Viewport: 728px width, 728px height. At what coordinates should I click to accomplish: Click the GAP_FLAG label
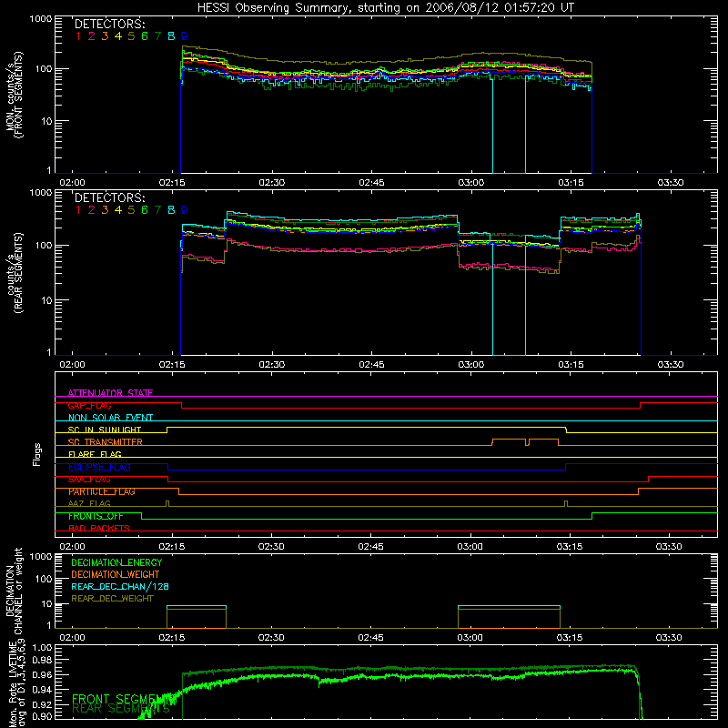89,406
